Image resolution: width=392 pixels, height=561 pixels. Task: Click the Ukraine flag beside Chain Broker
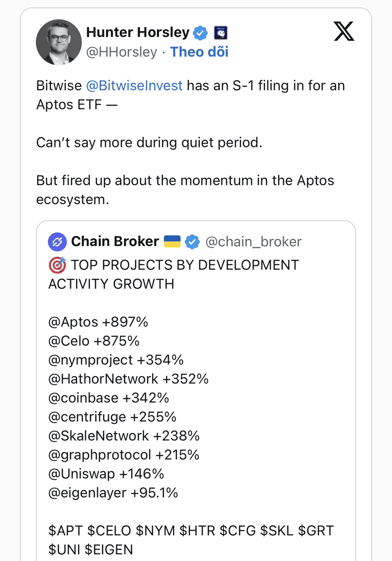click(x=172, y=242)
